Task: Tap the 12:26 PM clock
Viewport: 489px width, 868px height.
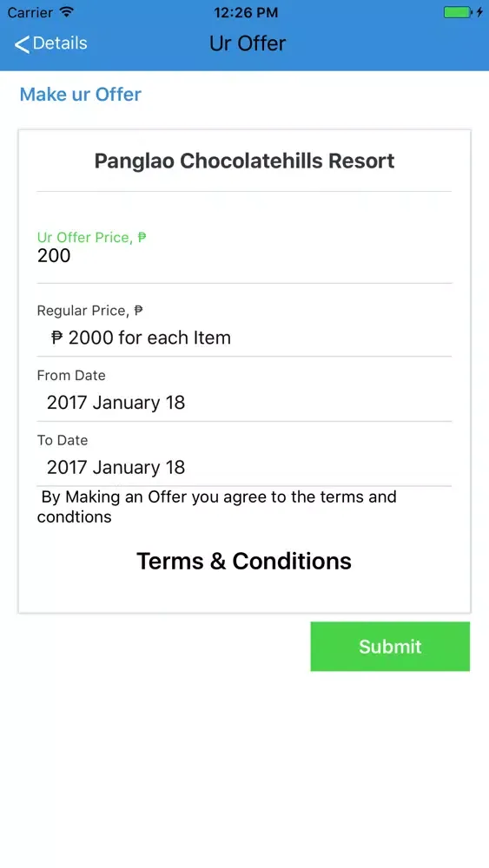Action: tap(246, 12)
